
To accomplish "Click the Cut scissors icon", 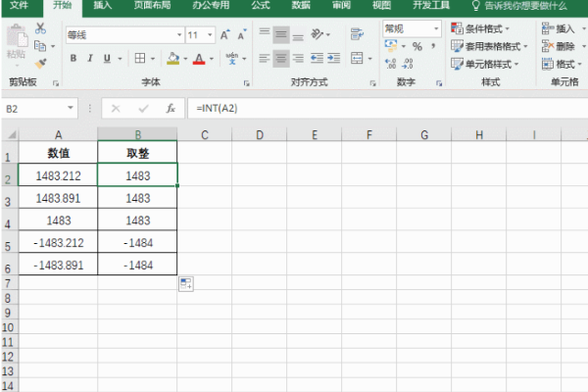I will pyautogui.click(x=40, y=28).
